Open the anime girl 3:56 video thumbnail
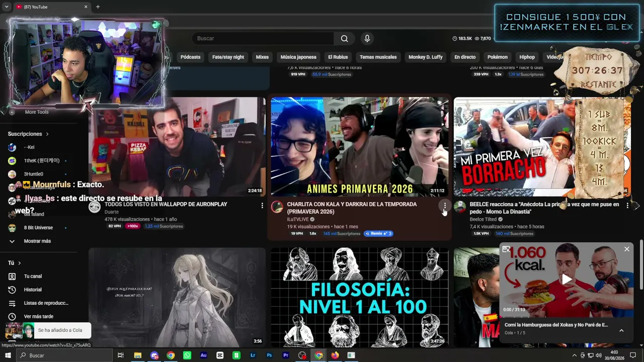Image resolution: width=644 pixels, height=362 pixels. [x=177, y=297]
